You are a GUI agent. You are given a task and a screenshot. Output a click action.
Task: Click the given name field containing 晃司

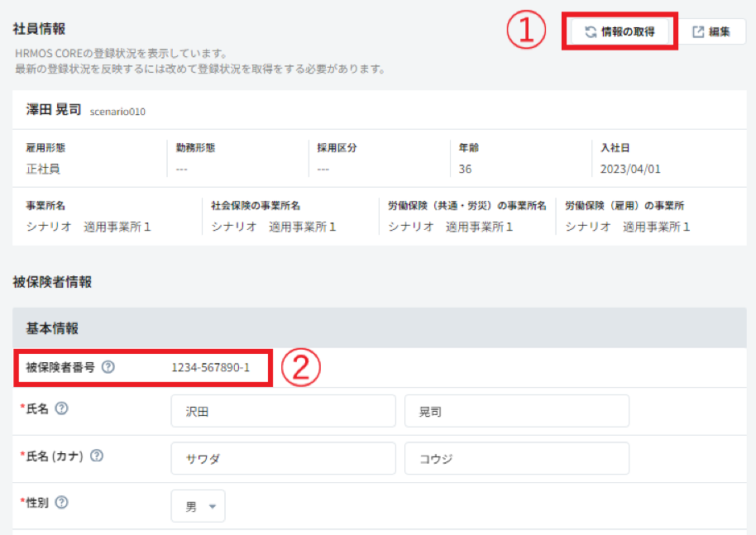[x=516, y=411]
